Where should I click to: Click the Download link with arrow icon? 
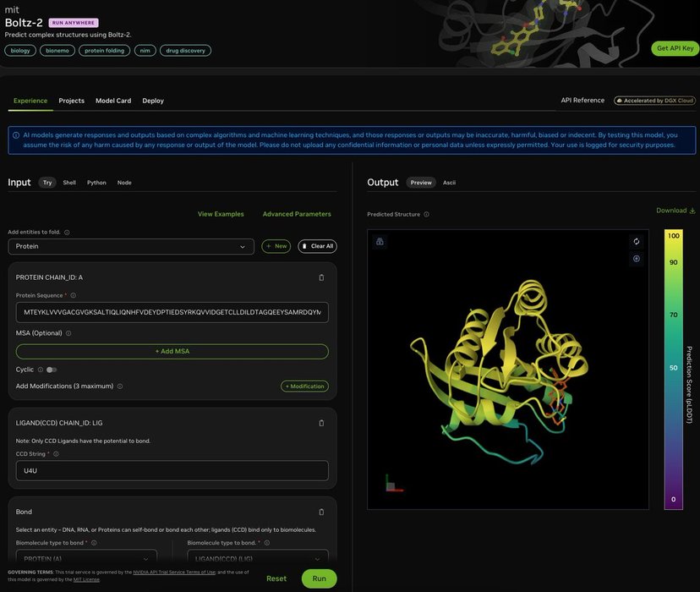[675, 211]
